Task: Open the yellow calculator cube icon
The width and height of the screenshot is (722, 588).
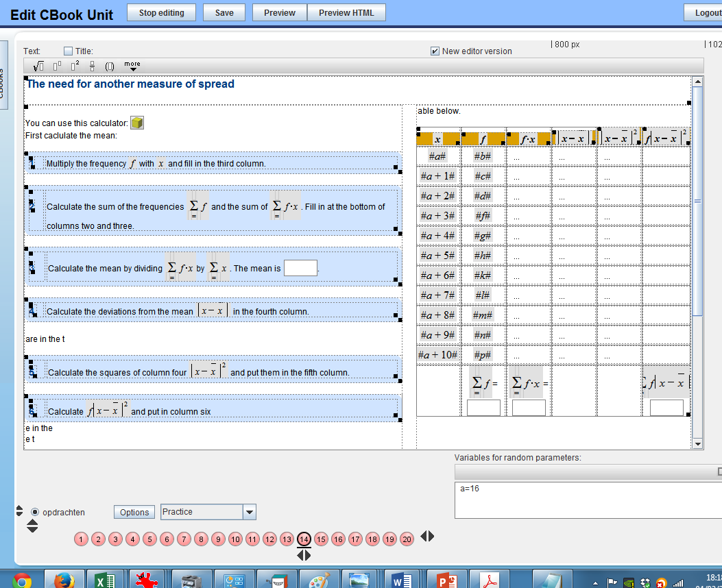Action: pos(137,123)
